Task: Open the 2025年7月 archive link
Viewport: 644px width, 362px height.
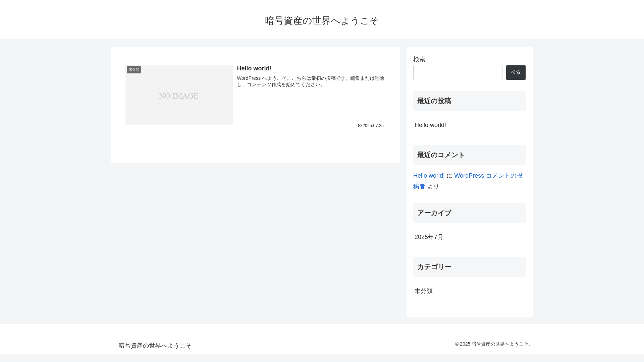Action: [x=429, y=237]
